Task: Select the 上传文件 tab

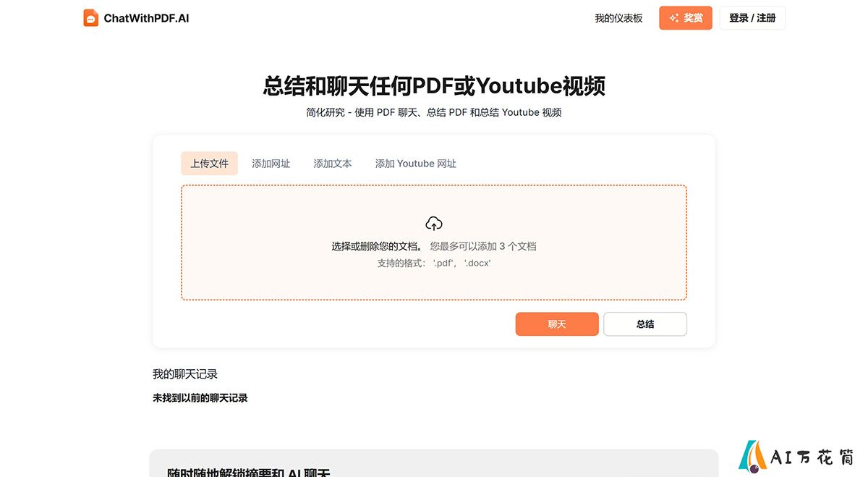Action: point(209,164)
